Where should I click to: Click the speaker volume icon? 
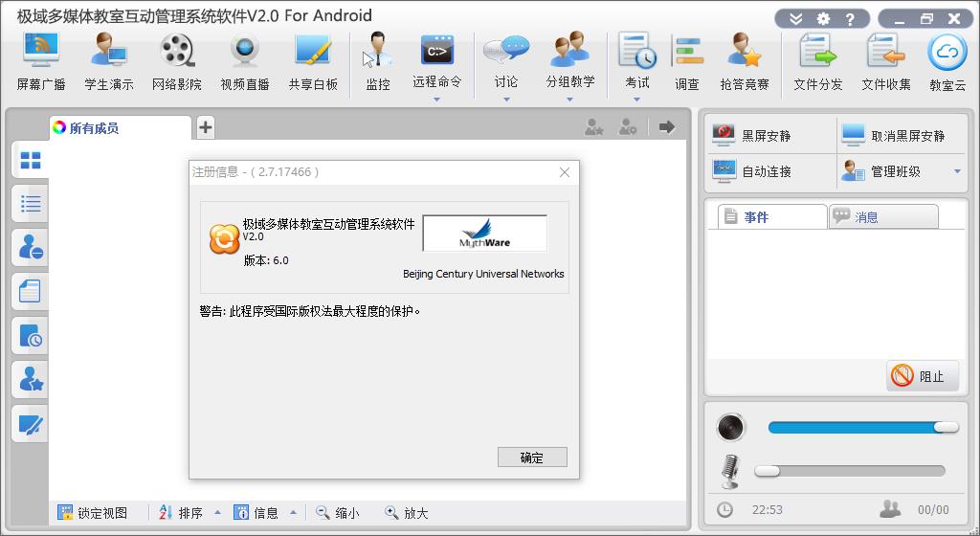(x=730, y=427)
